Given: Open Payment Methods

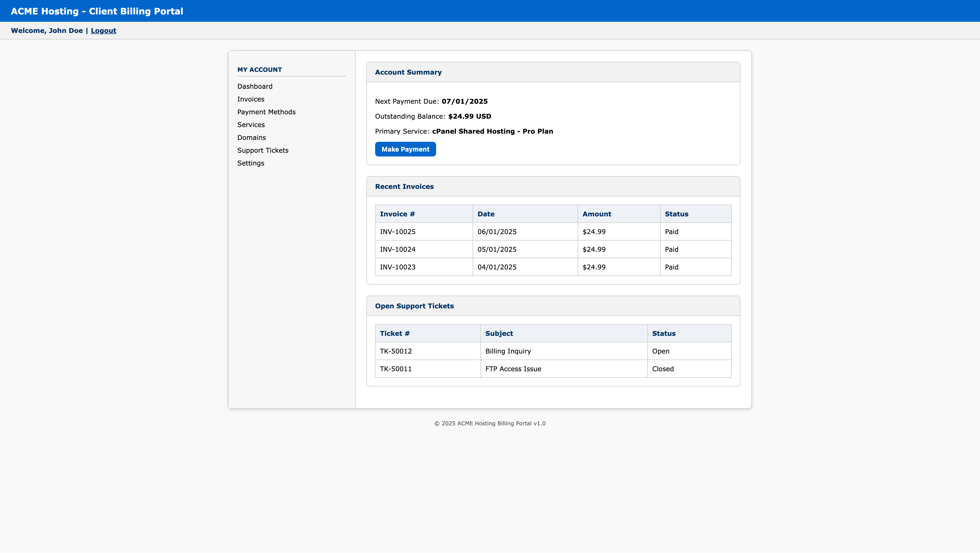Looking at the screenshot, I should (266, 112).
